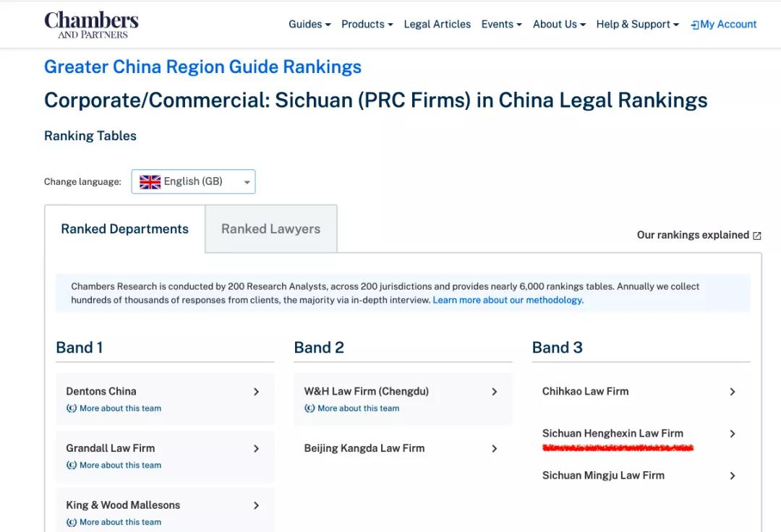Click the chevron arrow for Dentons China
Viewport: 781px width, 532px height.
coord(256,392)
